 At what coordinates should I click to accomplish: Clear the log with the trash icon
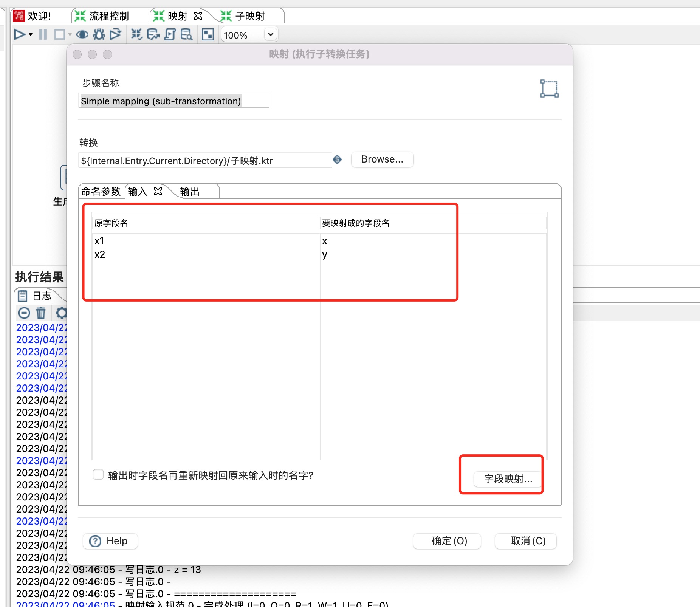click(41, 313)
